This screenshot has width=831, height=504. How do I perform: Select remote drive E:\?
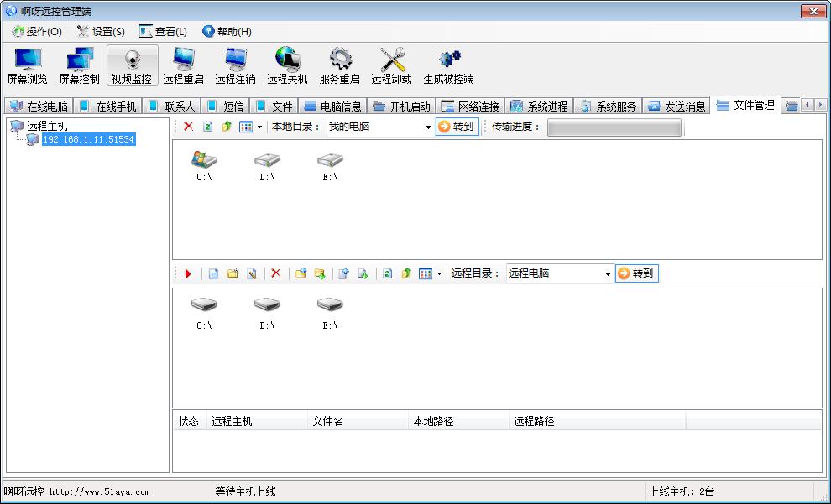coord(330,314)
